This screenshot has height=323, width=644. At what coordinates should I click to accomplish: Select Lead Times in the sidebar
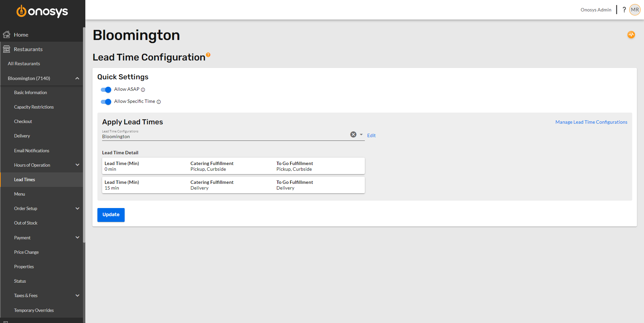tap(25, 179)
